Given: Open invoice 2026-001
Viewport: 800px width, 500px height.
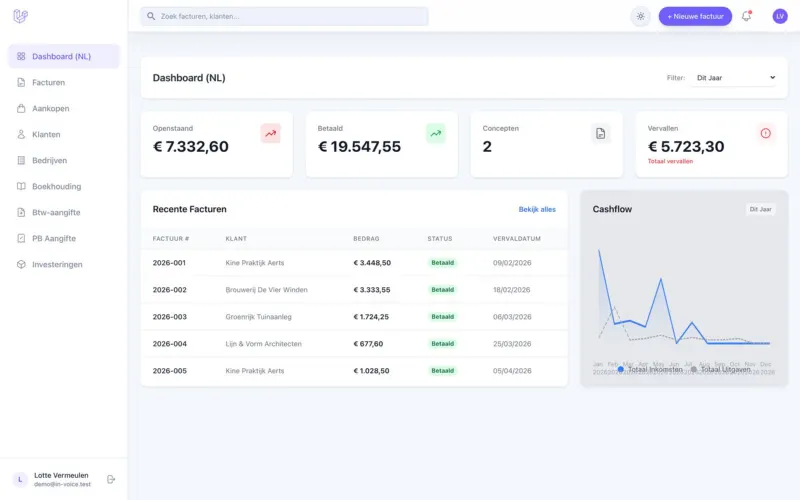Looking at the screenshot, I should pos(169,263).
